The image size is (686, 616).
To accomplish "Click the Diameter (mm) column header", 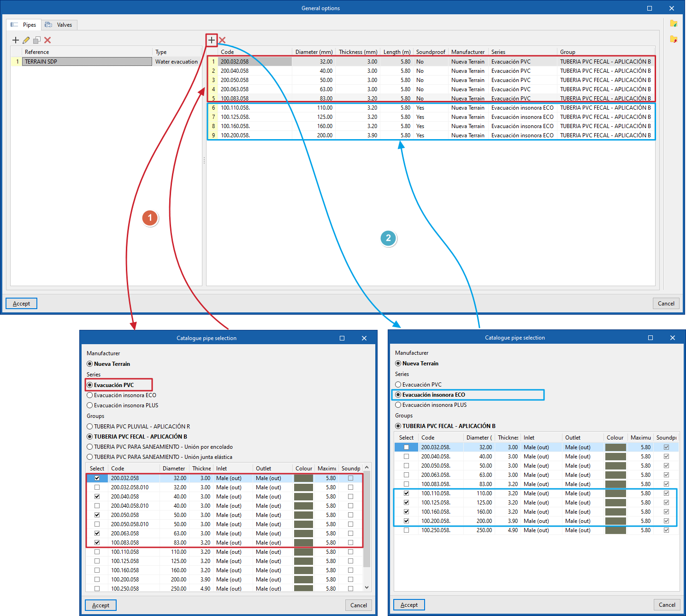I will (313, 52).
